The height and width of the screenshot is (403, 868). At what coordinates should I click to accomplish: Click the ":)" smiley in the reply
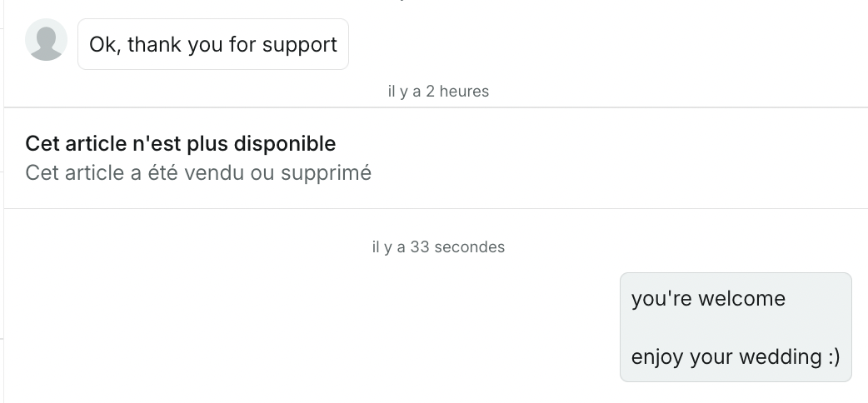[x=834, y=357]
